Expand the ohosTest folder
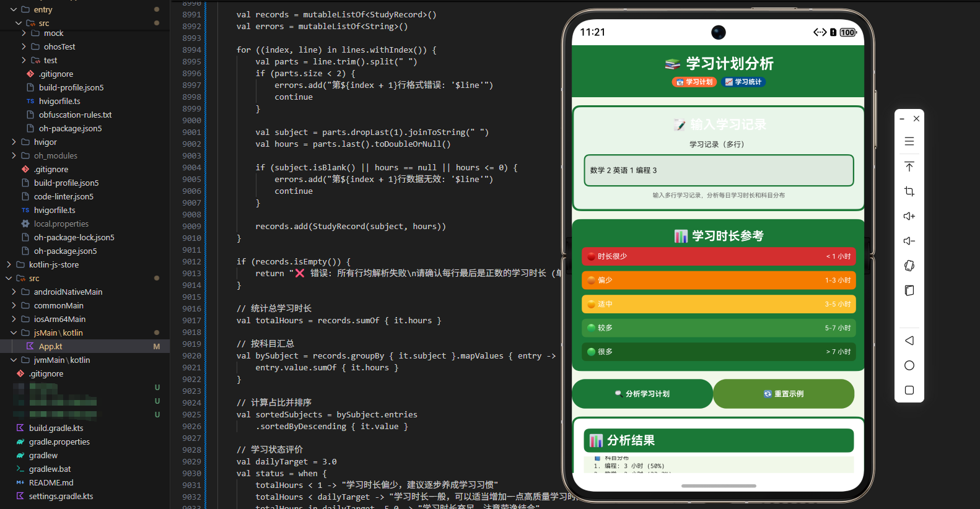The height and width of the screenshot is (509, 980). coord(24,46)
